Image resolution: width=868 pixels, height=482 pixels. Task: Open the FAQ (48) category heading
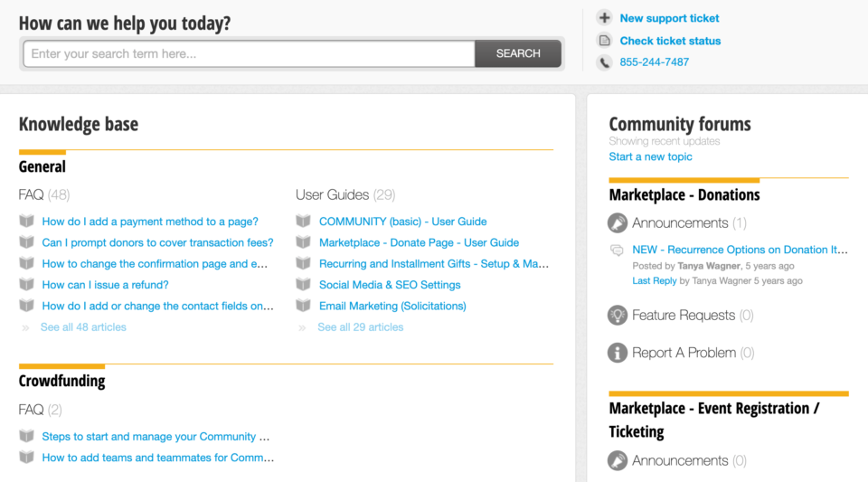44,194
